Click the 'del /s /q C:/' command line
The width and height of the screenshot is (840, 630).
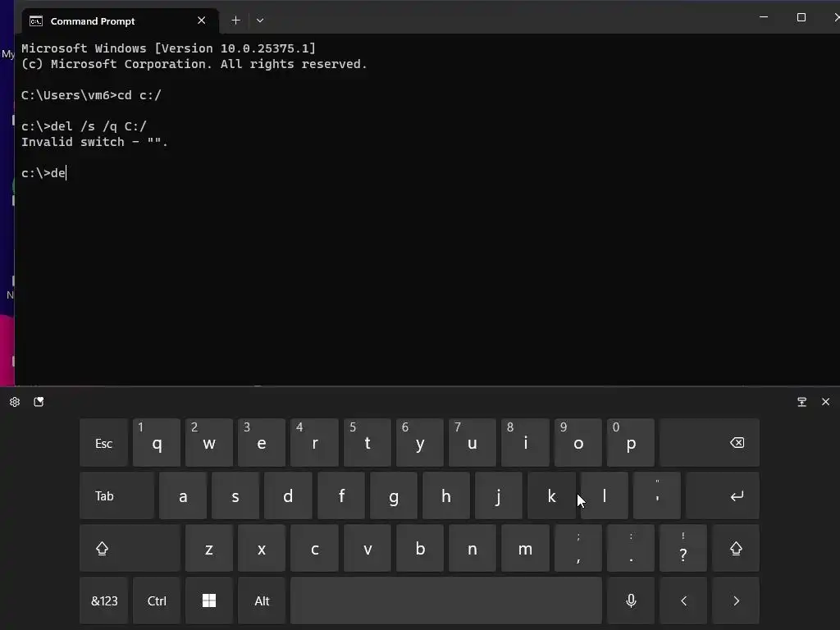[84, 126]
